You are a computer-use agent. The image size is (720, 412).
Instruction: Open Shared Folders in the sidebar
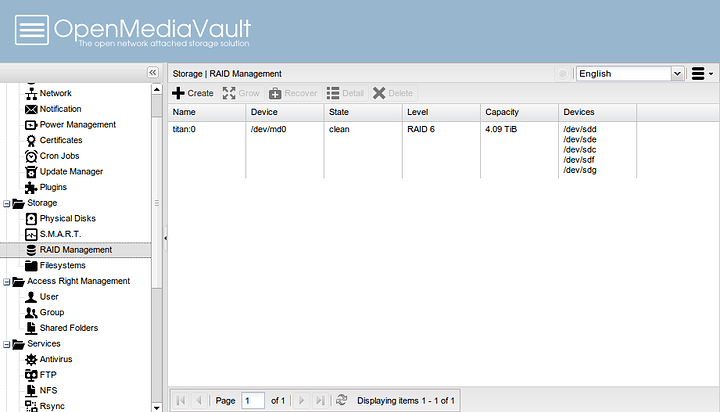pos(68,328)
